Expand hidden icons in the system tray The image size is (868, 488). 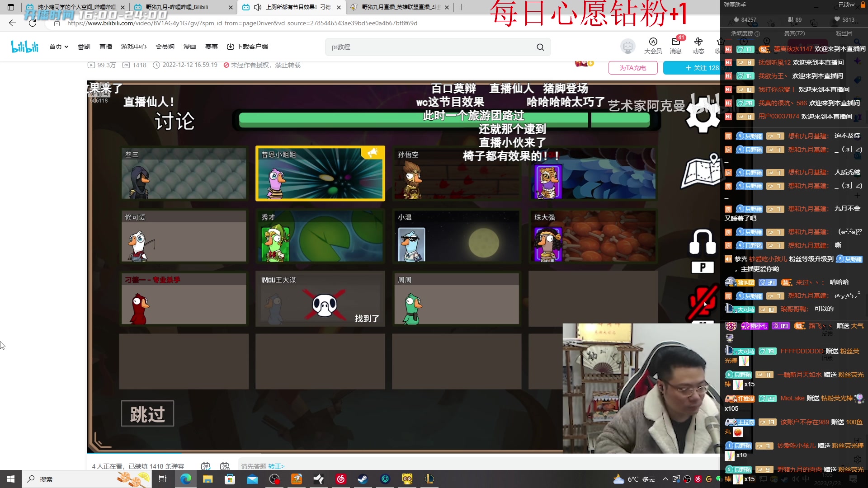point(665,479)
